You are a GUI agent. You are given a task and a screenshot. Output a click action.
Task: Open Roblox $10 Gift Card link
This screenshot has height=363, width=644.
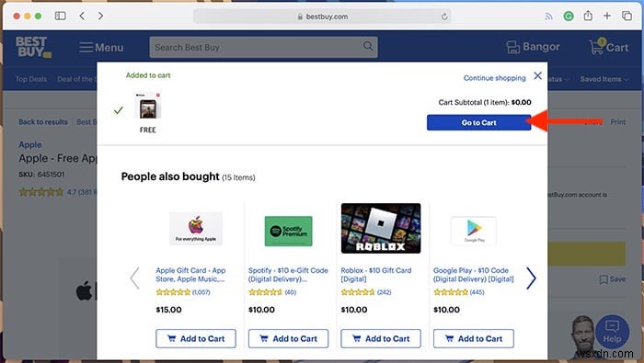(375, 275)
